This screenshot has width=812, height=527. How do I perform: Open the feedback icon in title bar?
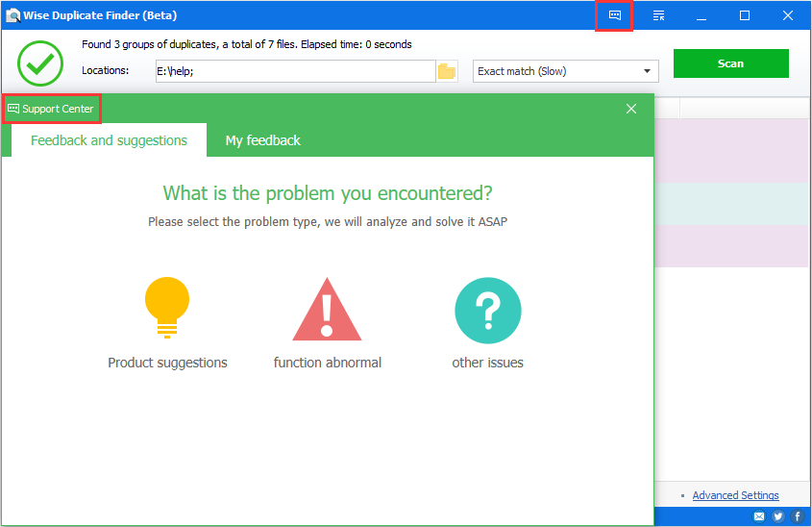tap(615, 15)
